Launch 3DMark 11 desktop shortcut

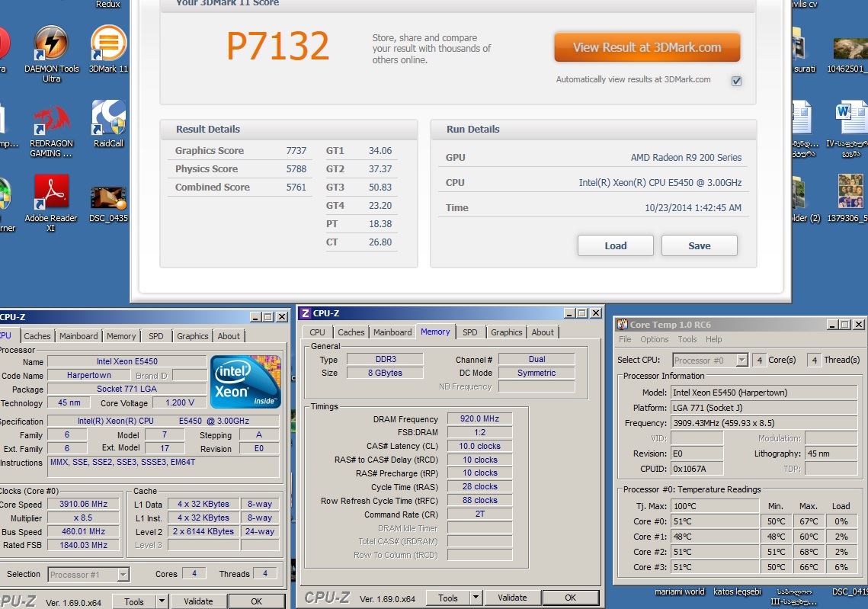click(x=108, y=50)
